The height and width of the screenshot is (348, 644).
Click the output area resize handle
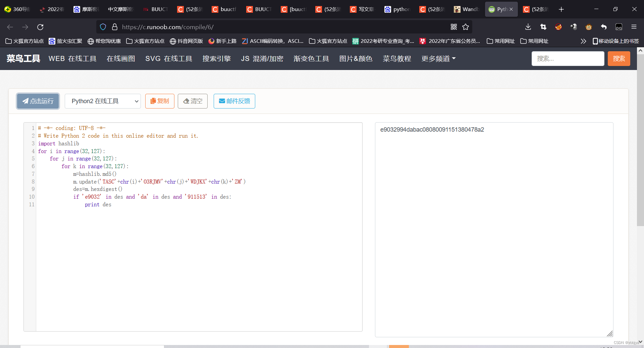click(610, 334)
